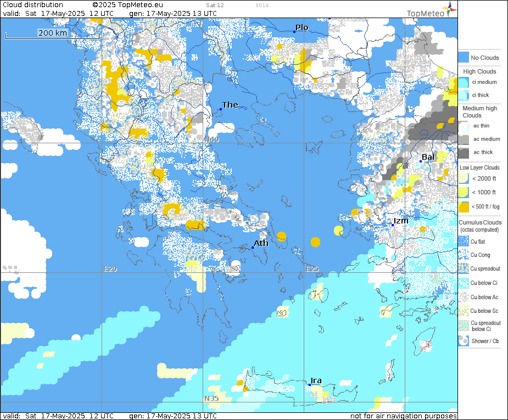This screenshot has height=420, width=508.
Task: Choose the < 2000 ft swatch
Action: click(x=464, y=178)
